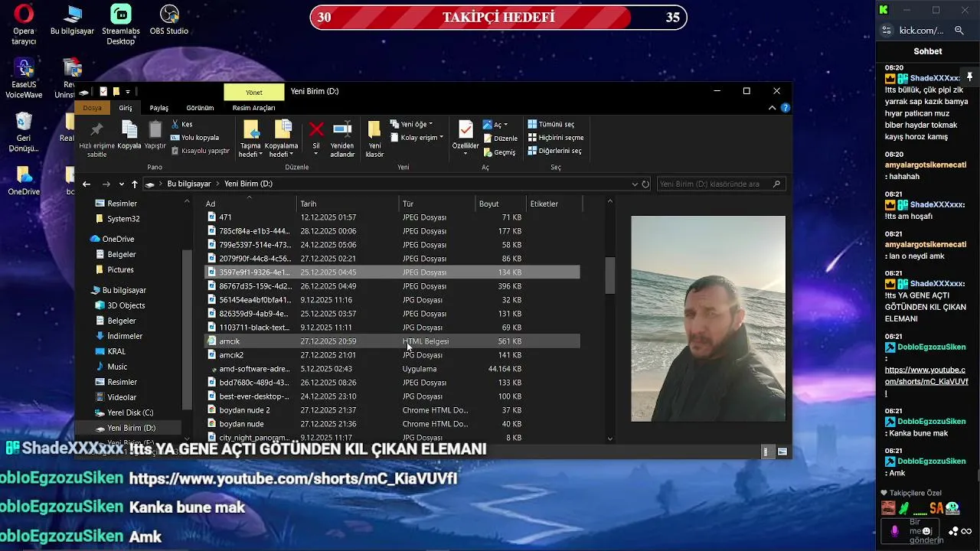Image resolution: width=980 pixels, height=551 pixels.
Task: Open Yeni öğe dropdown
Action: [x=411, y=124]
